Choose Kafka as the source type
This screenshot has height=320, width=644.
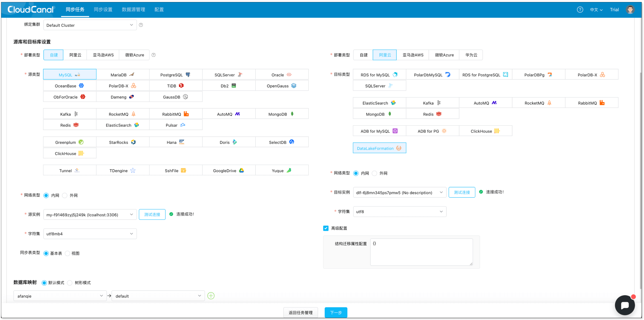70,114
